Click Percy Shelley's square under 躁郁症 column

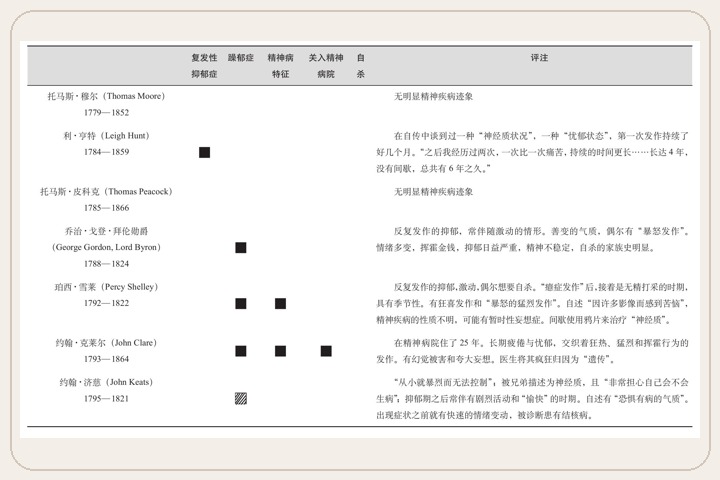[241, 304]
